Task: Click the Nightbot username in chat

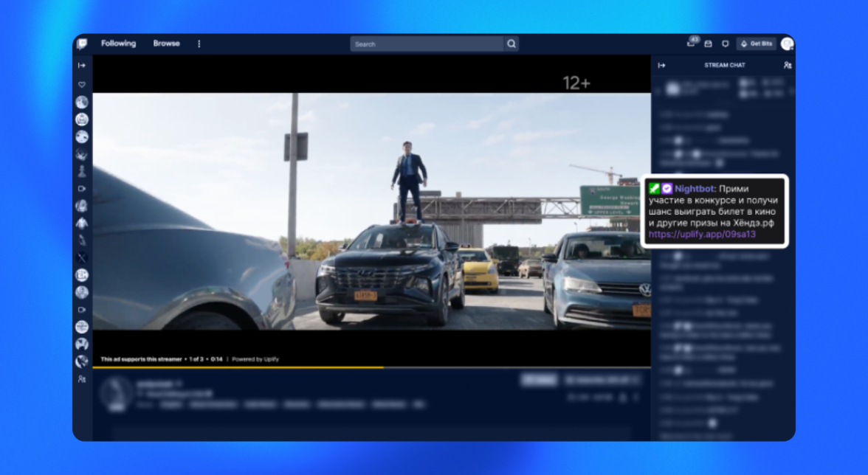Action: click(694, 189)
